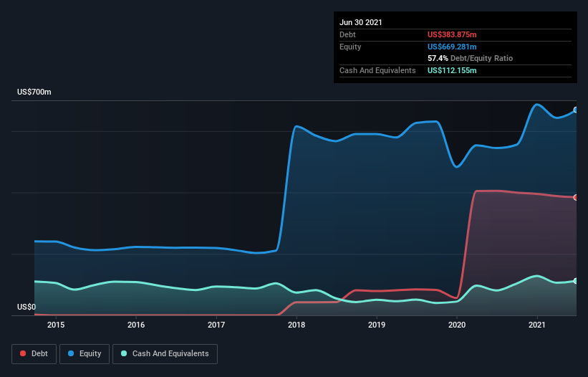Click the 2018 x-axis label

pos(297,325)
